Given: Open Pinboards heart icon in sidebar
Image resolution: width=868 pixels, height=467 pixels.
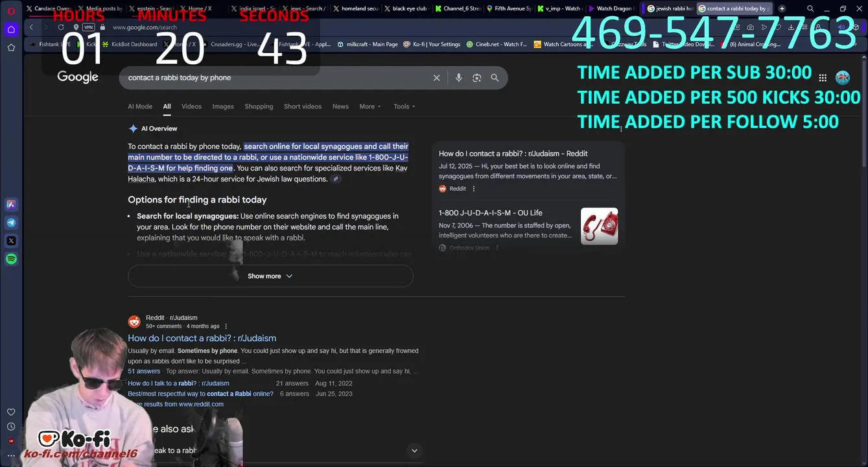Looking at the screenshot, I should (x=11, y=412).
